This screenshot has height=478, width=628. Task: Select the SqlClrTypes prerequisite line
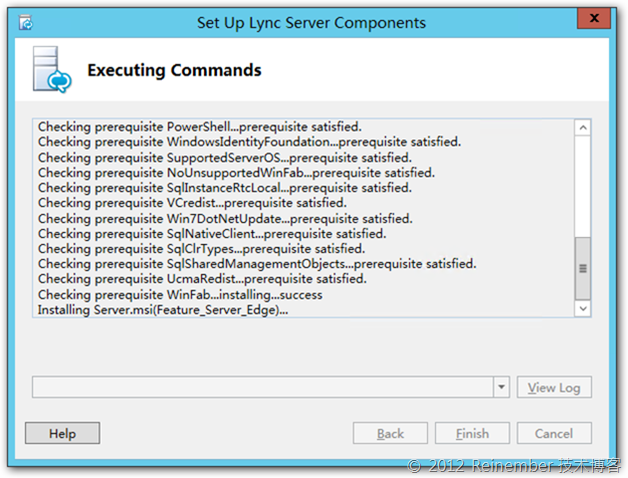coord(201,249)
